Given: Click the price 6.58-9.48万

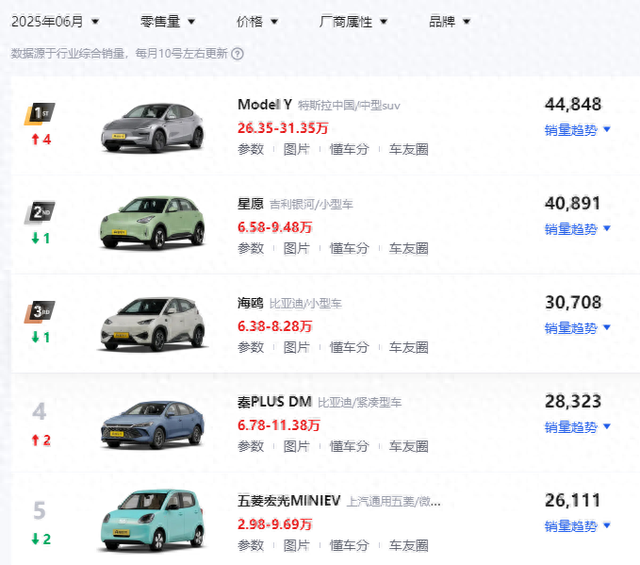Looking at the screenshot, I should [x=275, y=227].
